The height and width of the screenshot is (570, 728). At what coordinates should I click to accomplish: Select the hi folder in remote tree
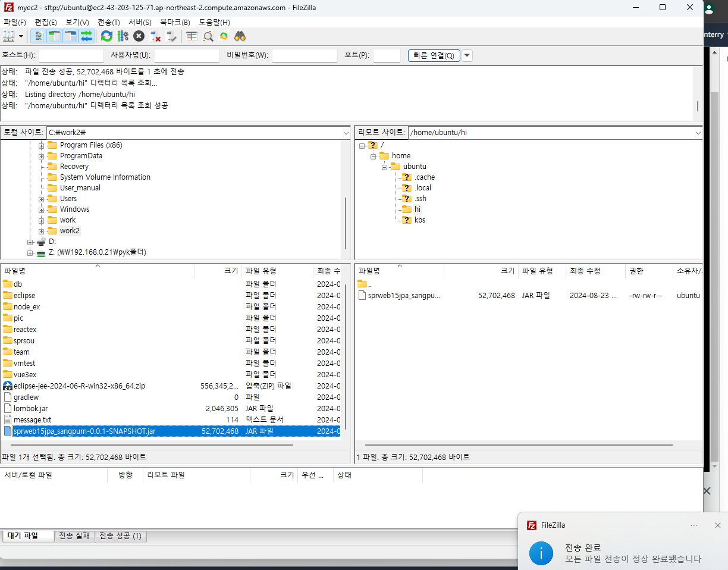[x=418, y=209]
